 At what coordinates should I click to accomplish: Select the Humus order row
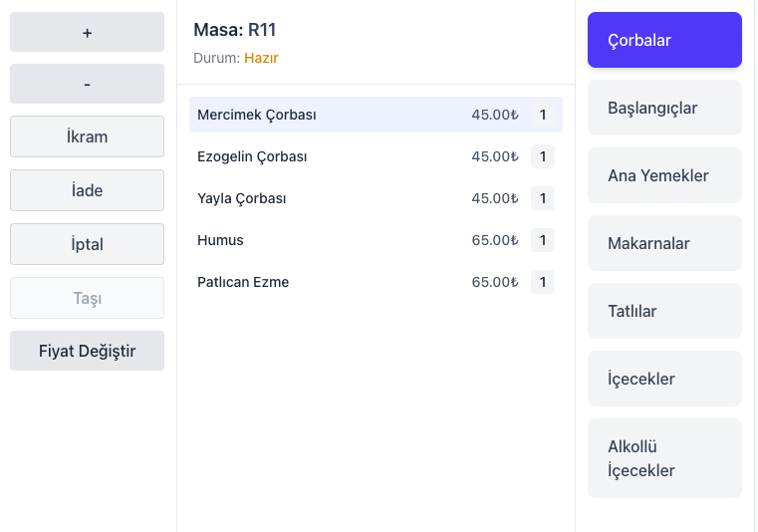[x=376, y=240]
